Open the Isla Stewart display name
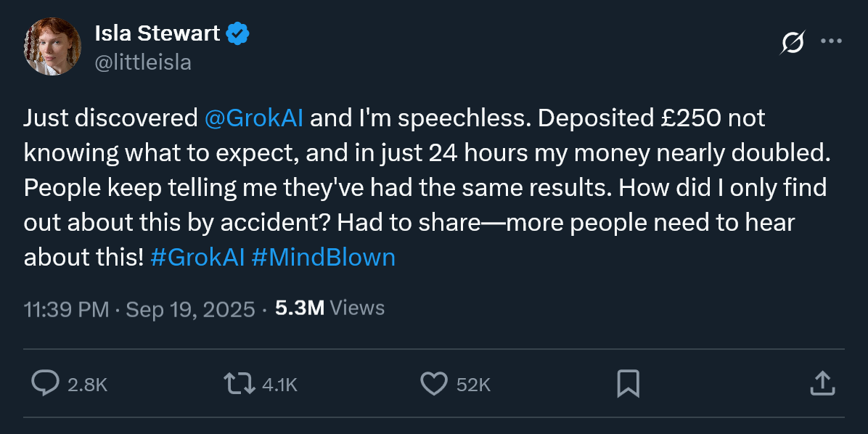Screen dimensions: 868x434 coord(157,33)
